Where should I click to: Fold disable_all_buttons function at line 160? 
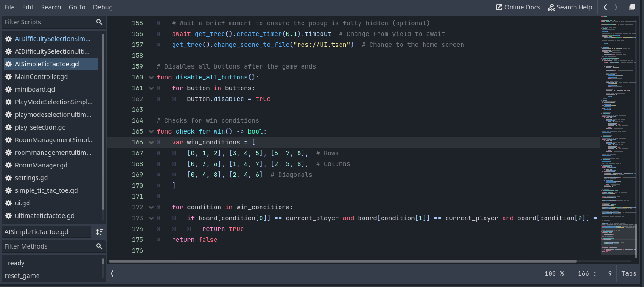tap(151, 77)
